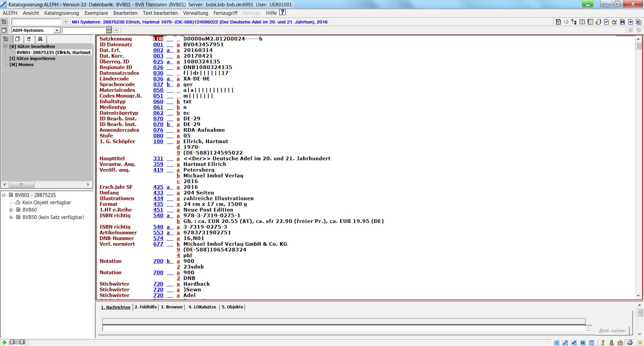This screenshot has height=346, width=644.
Task: Click the golden key icon in status bar
Action: click(x=603, y=342)
